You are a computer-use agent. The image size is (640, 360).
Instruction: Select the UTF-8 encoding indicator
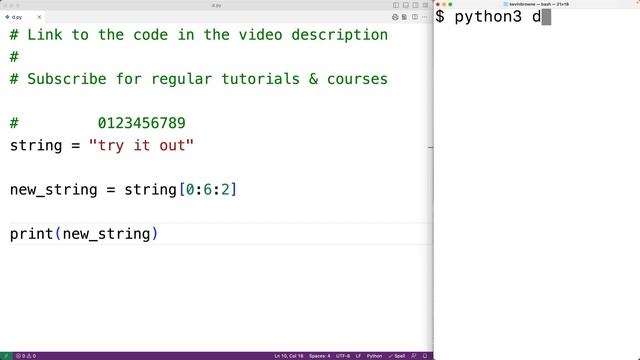[x=343, y=356]
